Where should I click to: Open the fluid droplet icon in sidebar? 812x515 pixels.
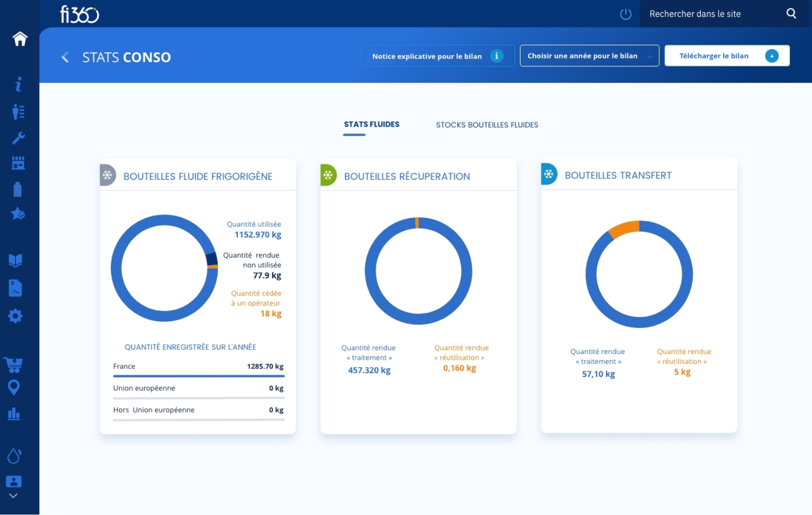click(14, 456)
